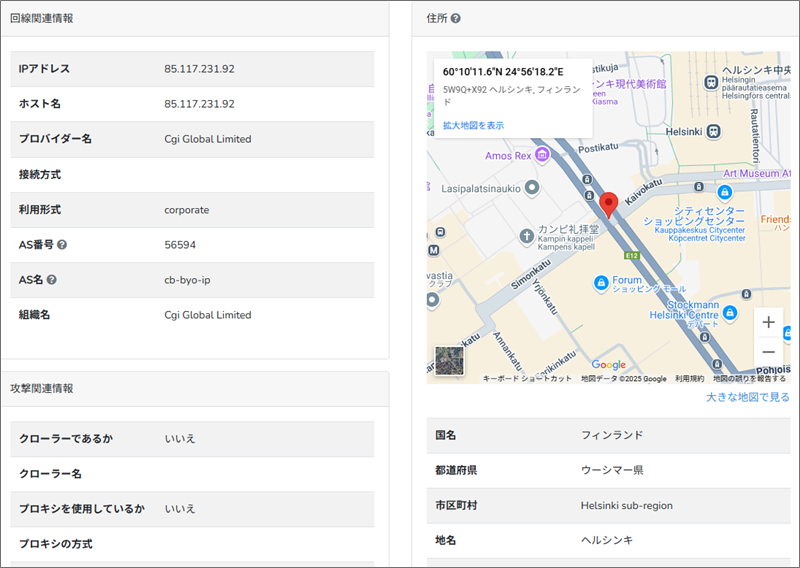Click the help icon next to 住所

click(455, 18)
